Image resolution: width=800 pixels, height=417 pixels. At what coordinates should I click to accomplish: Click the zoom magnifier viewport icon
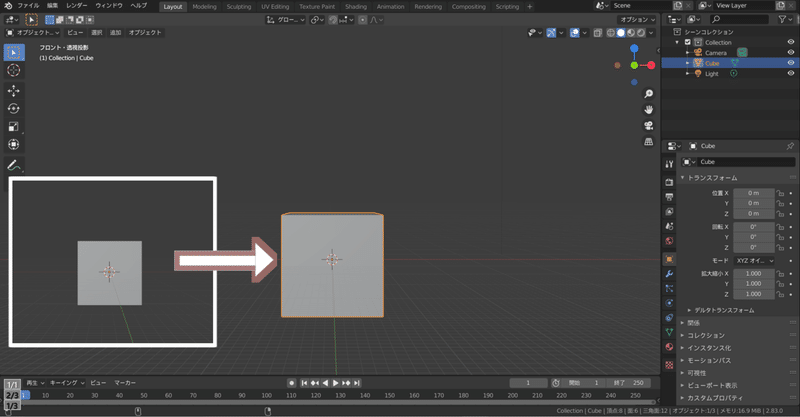tap(648, 94)
